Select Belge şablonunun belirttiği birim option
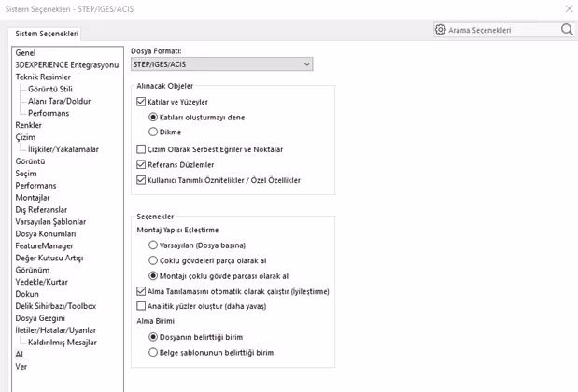Screen dimensions: 578x392 (153, 352)
